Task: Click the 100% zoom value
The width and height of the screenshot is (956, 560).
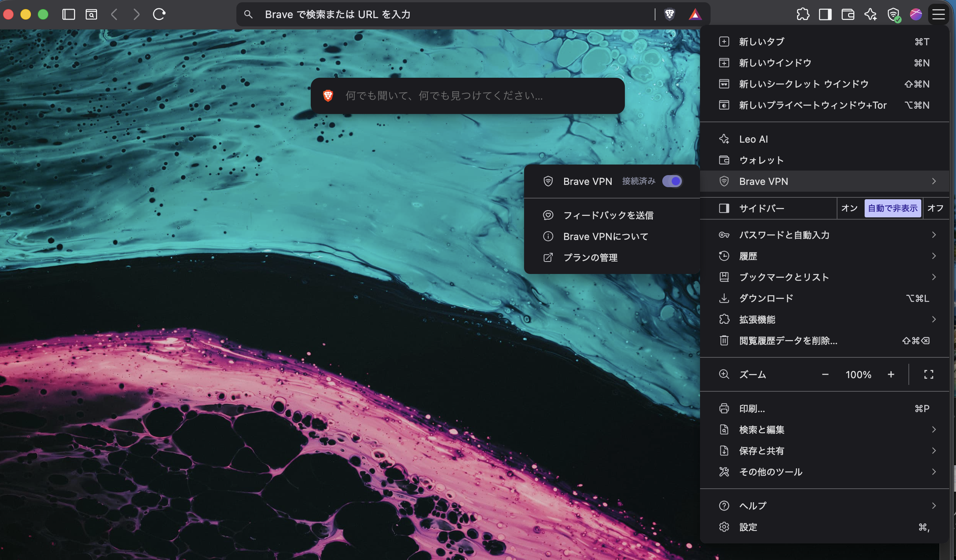Action: point(859,375)
